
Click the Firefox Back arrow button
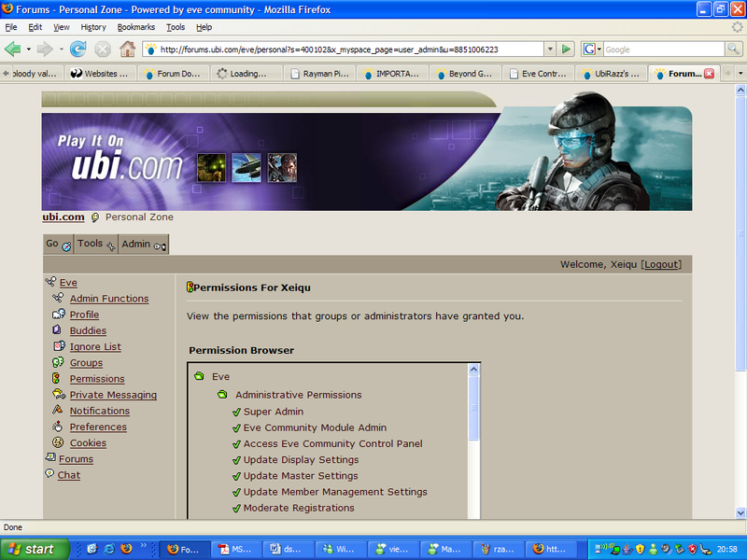pyautogui.click(x=13, y=49)
